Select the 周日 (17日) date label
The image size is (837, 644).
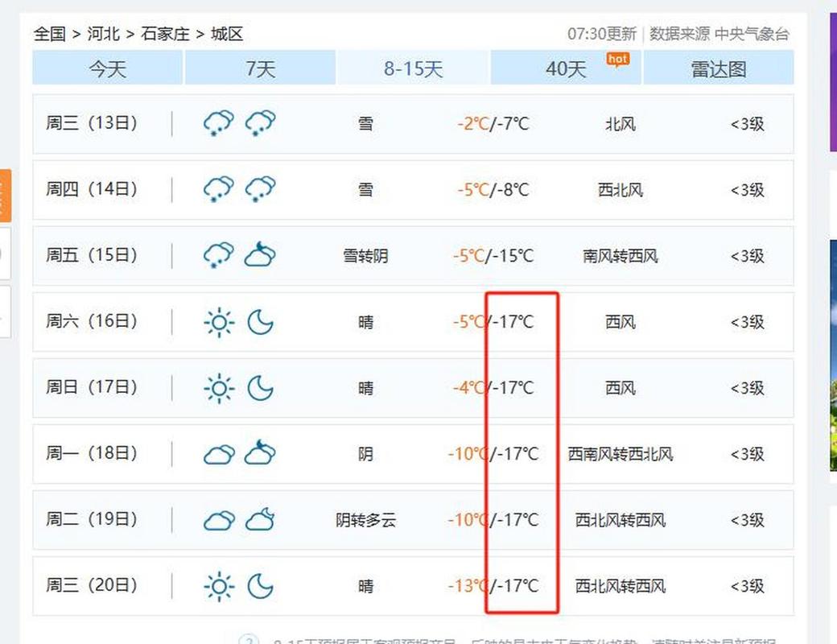point(91,387)
